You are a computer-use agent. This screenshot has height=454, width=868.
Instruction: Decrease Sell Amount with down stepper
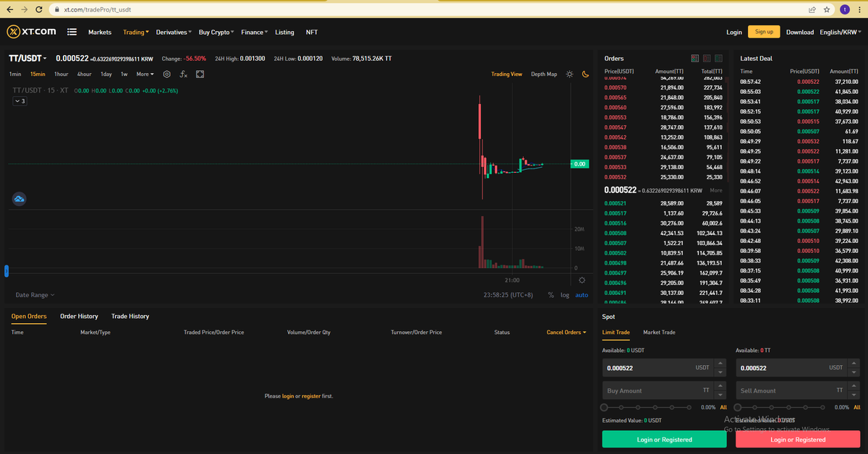click(x=854, y=395)
